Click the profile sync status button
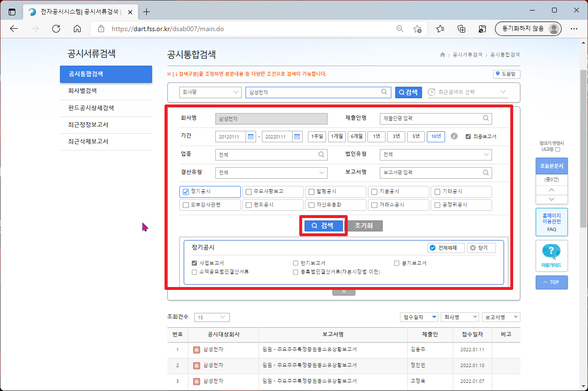 (x=528, y=29)
